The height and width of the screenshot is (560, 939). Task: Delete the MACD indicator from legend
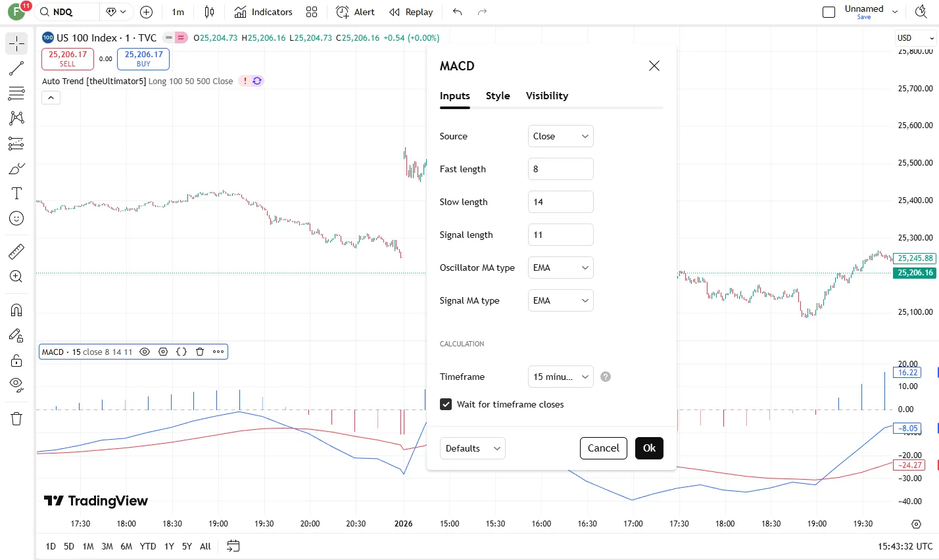tap(200, 352)
